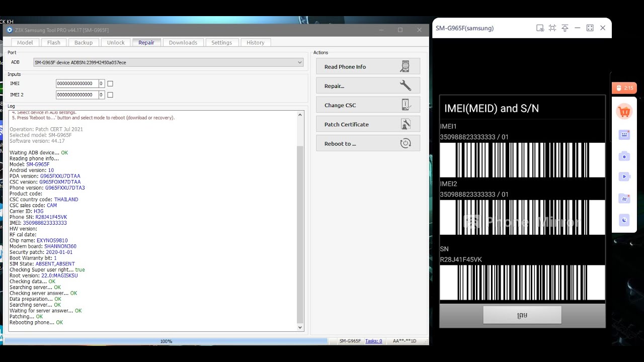The height and width of the screenshot is (362, 644).
Task: Click the SN barcode on the phone screen
Action: click(x=522, y=283)
